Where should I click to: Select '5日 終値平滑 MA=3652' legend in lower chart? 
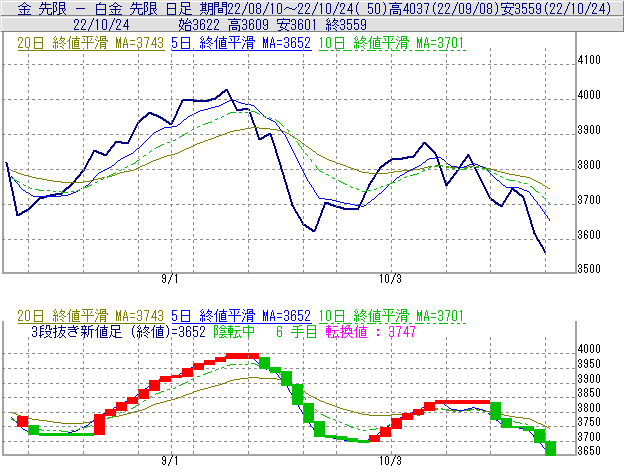tap(241, 316)
